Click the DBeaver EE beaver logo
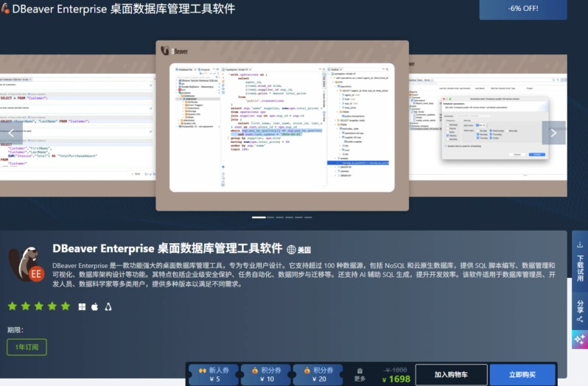Image resolution: width=588 pixels, height=386 pixels. (x=27, y=264)
